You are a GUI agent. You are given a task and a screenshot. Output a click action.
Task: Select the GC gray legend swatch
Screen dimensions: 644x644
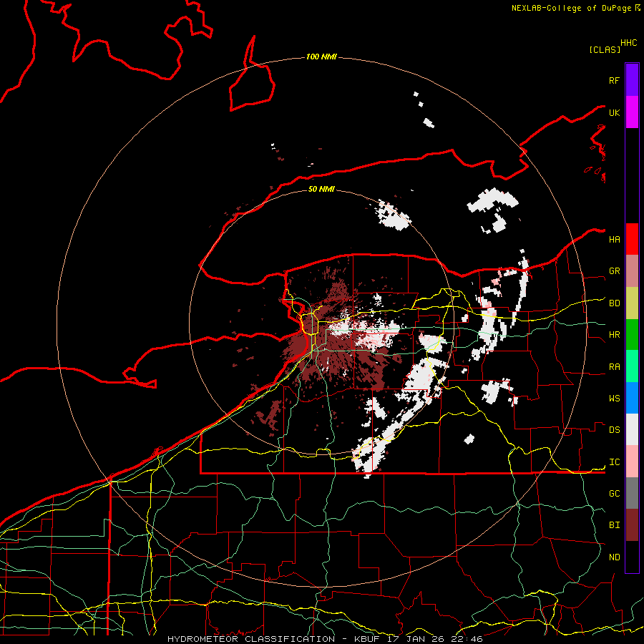632,493
